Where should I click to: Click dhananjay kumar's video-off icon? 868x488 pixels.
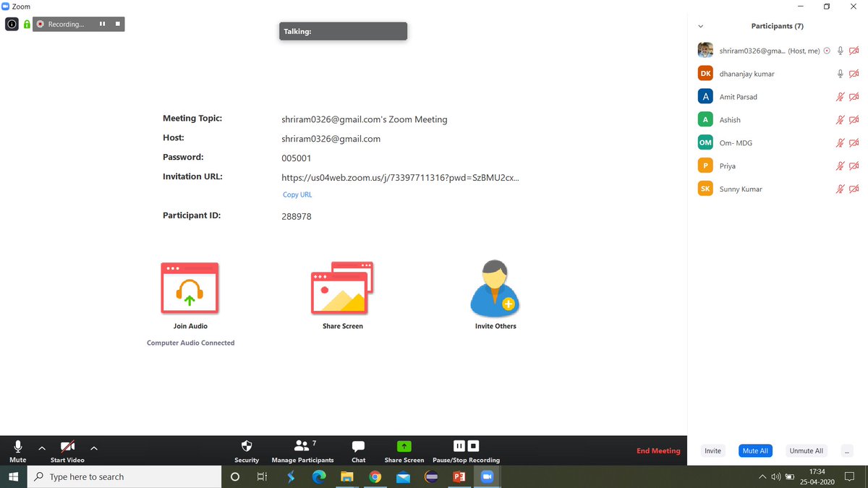pos(854,74)
